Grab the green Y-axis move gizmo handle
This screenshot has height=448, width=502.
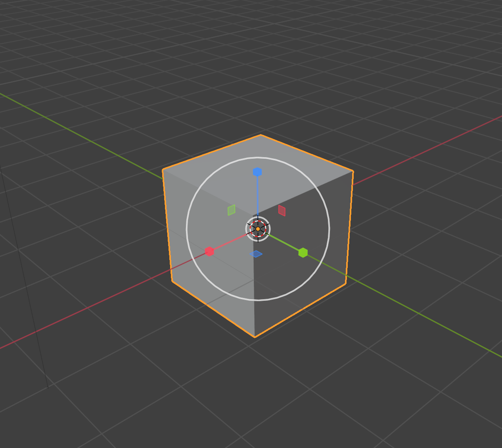tap(303, 252)
